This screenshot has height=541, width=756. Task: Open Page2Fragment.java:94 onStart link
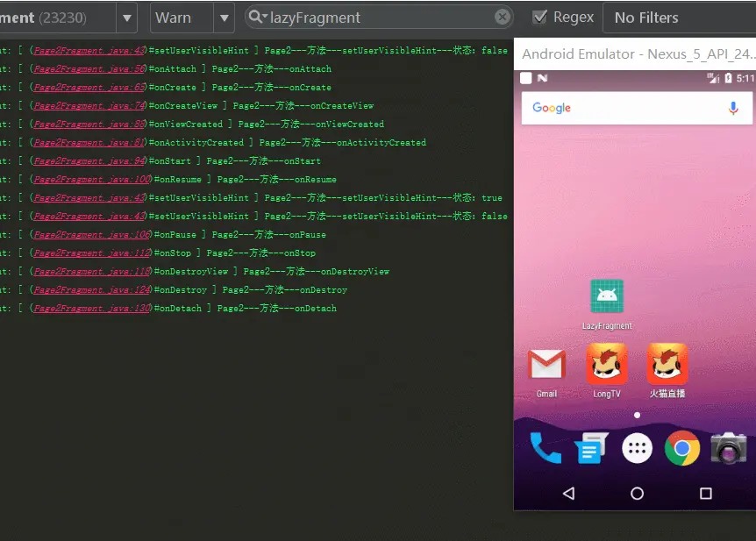click(89, 160)
